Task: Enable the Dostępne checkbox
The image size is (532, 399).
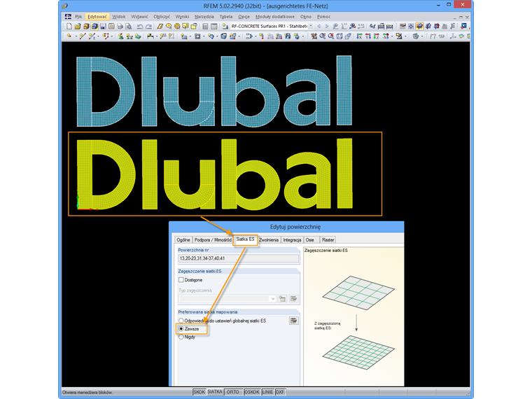Action: (181, 280)
